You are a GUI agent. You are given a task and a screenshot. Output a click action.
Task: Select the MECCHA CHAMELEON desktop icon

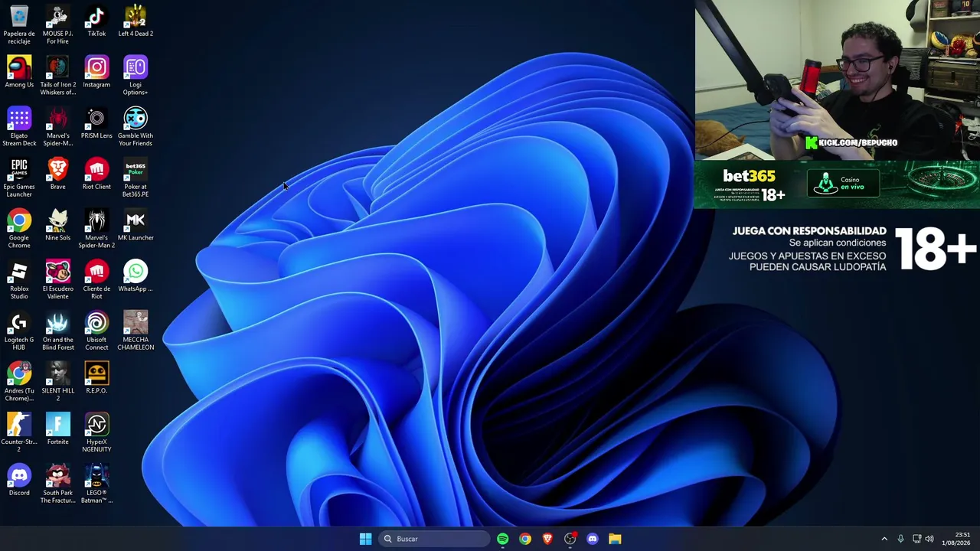coord(136,331)
